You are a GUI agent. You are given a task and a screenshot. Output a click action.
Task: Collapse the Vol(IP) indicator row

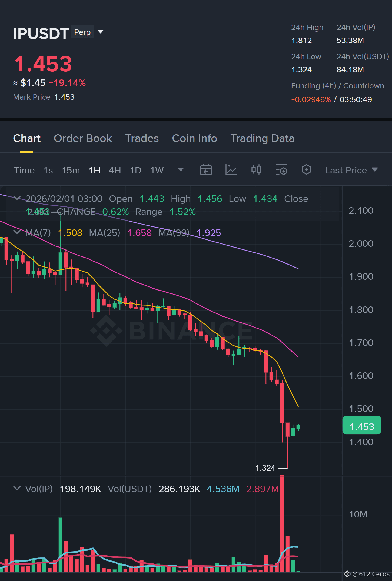[x=17, y=488]
